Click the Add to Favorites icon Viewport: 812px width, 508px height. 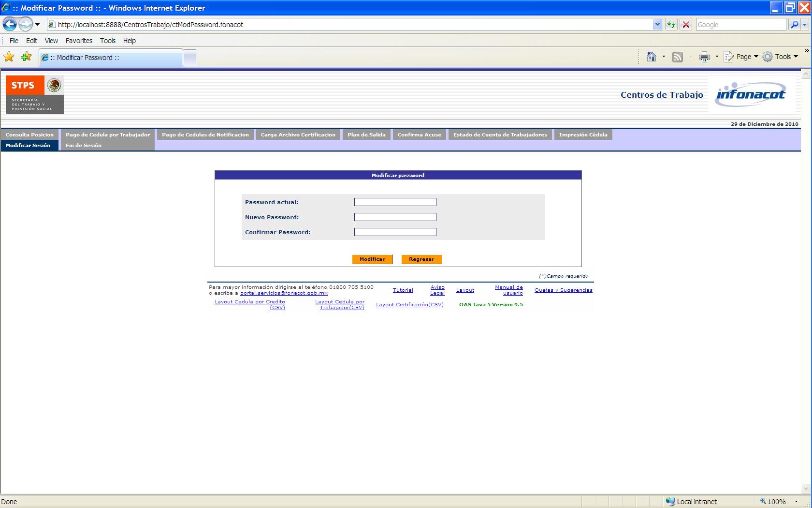coord(26,57)
